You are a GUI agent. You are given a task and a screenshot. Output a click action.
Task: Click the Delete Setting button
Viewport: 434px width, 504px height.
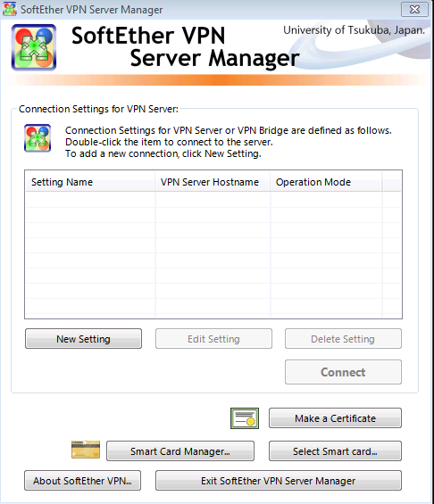343,338
